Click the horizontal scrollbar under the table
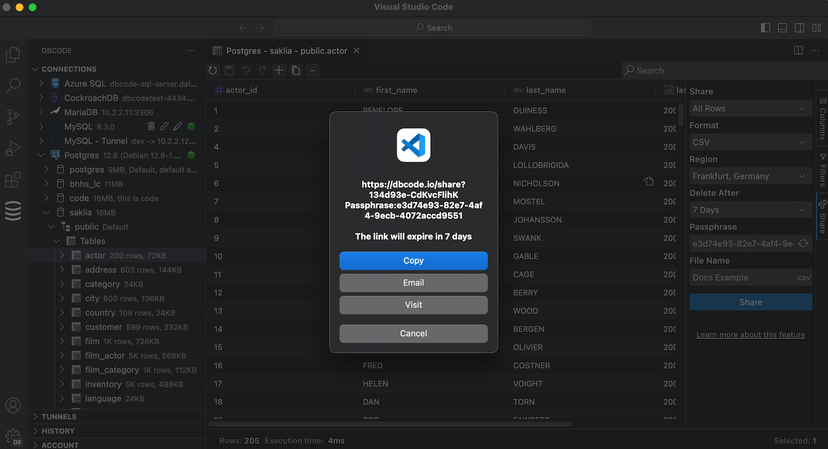 [390, 424]
